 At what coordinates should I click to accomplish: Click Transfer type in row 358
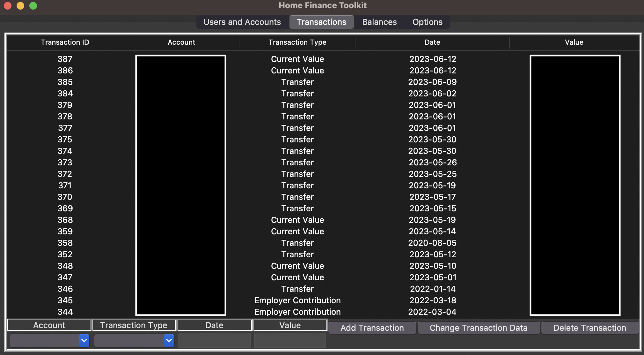(x=297, y=243)
